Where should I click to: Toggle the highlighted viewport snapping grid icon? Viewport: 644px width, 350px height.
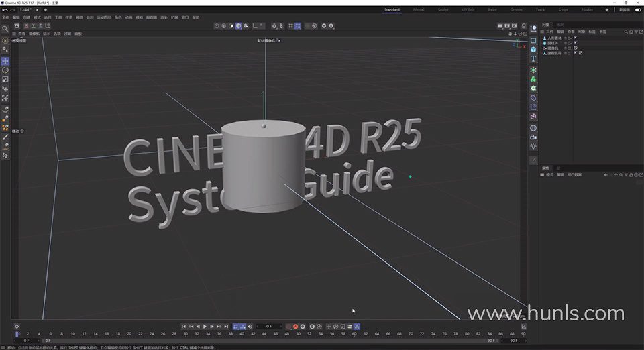[x=298, y=26]
